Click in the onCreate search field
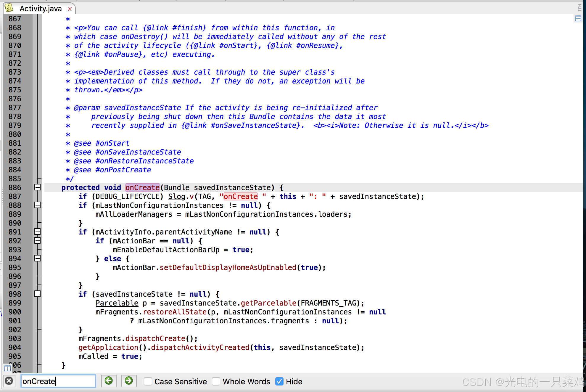 point(58,381)
